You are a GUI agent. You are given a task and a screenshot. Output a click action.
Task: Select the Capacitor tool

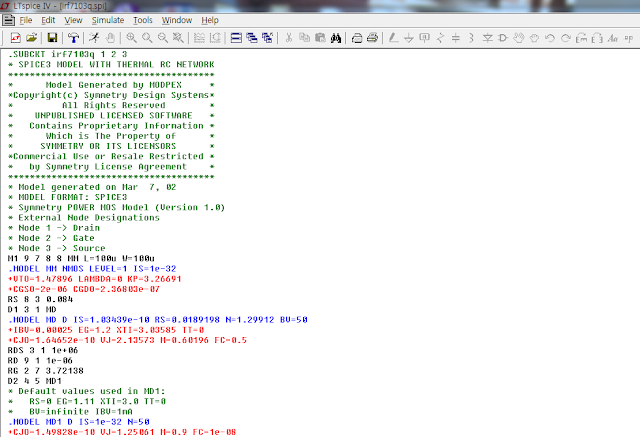tap(456, 38)
